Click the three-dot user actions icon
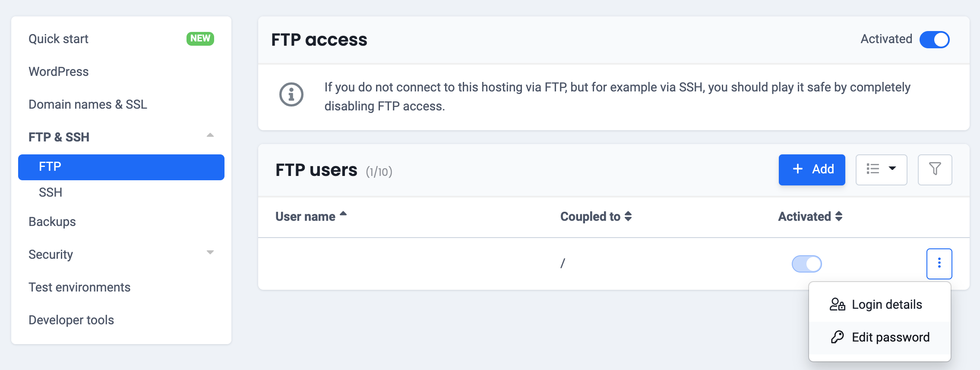Image resolution: width=980 pixels, height=370 pixels. [939, 263]
